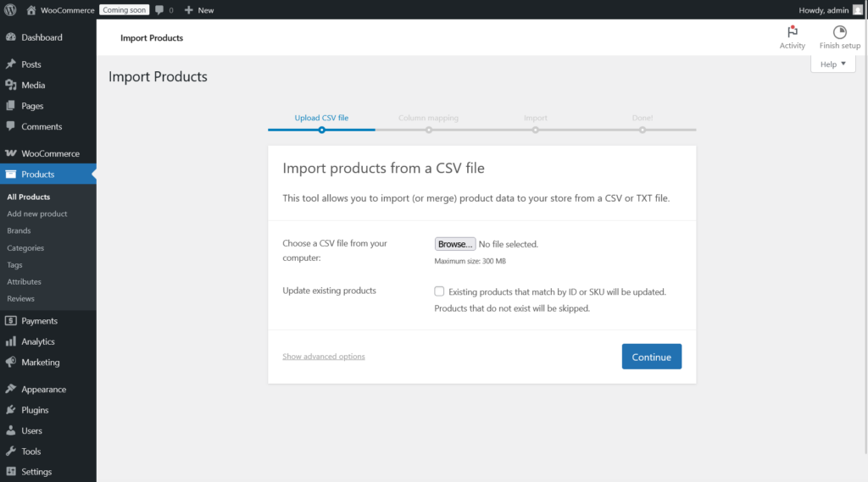Select the Column mapping step
The width and height of the screenshot is (868, 482).
point(428,118)
